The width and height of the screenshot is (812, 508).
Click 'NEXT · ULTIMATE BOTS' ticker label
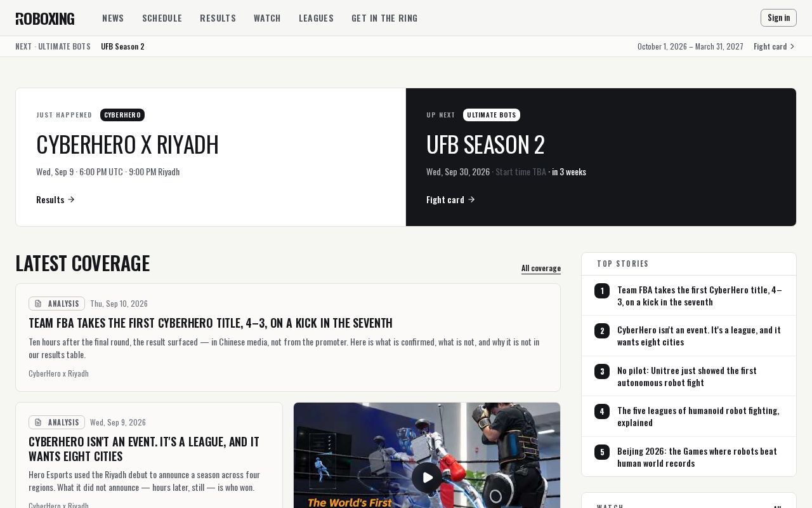(53, 46)
